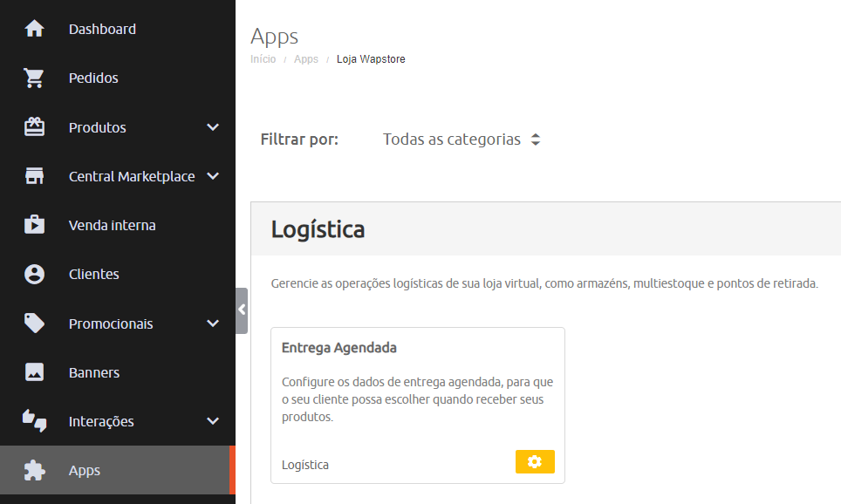
Task: Click the Interações thumbs icon
Action: (x=34, y=421)
